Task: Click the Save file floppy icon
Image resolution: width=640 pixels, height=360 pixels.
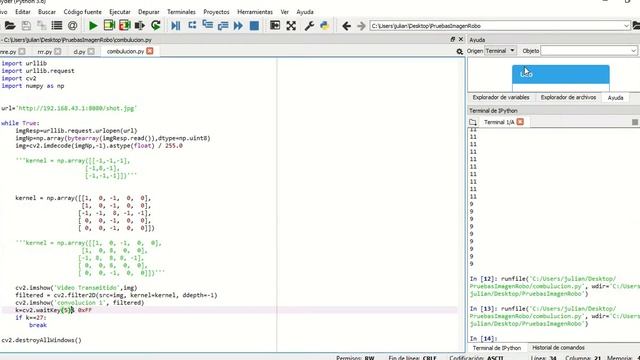Action: [x=26, y=26]
